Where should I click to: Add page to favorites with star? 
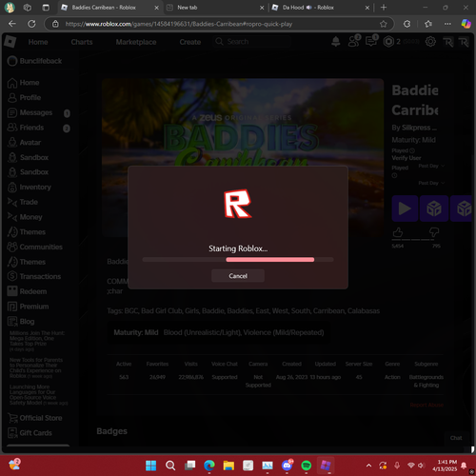[x=384, y=24]
